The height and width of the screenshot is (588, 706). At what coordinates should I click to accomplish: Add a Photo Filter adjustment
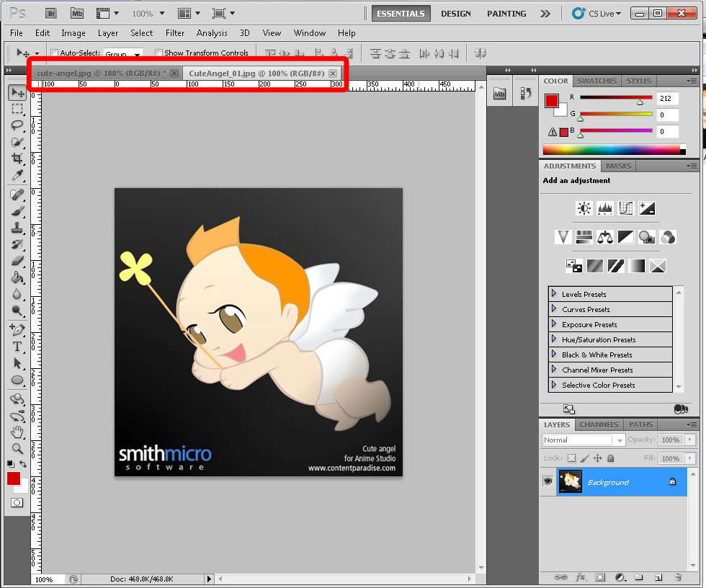647,237
